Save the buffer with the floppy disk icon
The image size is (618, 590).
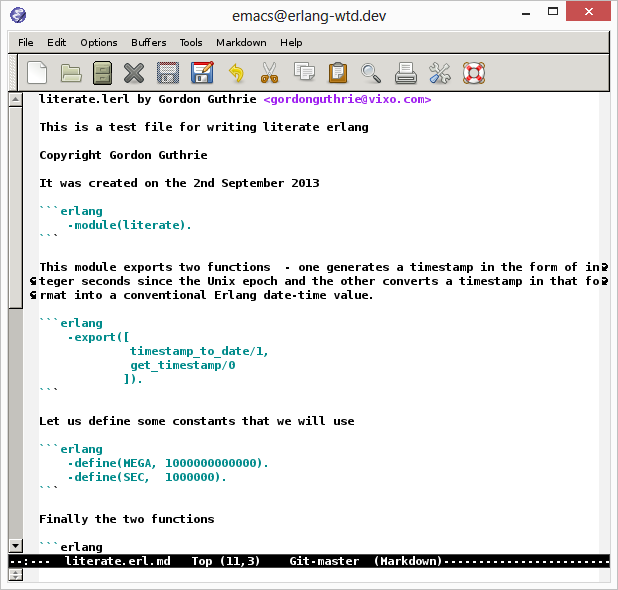168,73
